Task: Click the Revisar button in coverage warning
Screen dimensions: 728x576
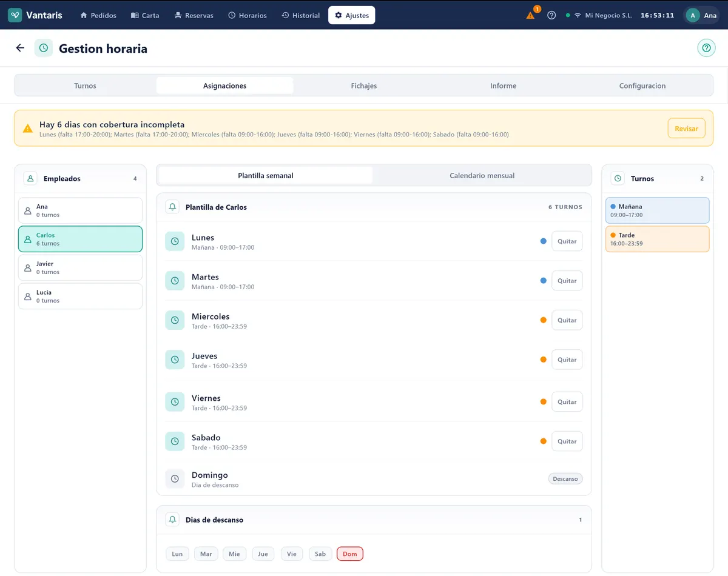Action: (686, 129)
